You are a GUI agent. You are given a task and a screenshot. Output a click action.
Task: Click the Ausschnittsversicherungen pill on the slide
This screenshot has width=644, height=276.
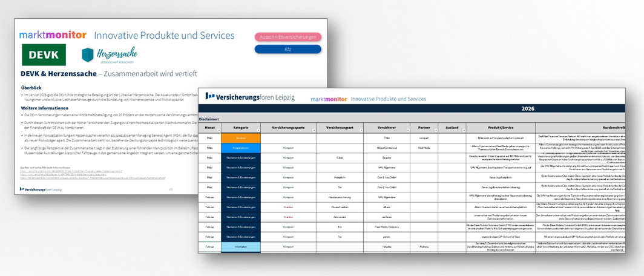pyautogui.click(x=287, y=37)
